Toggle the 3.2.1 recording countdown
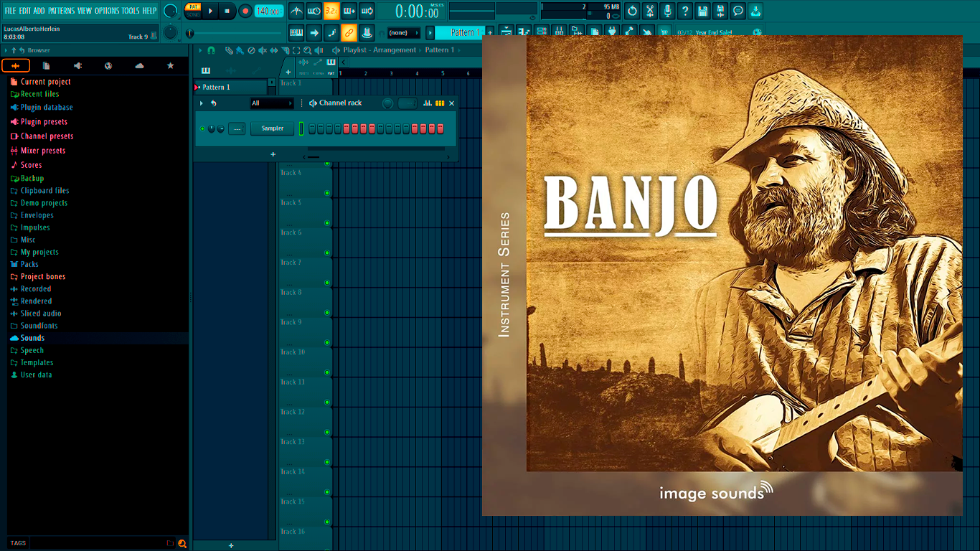 tap(331, 11)
